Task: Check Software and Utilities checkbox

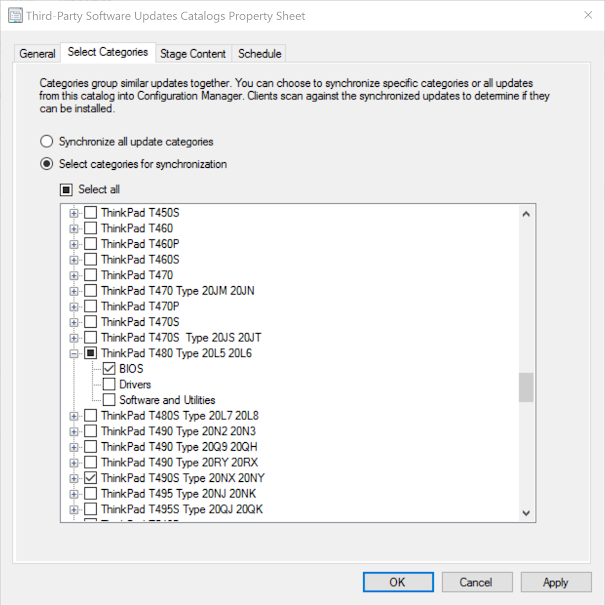Action: tap(109, 400)
